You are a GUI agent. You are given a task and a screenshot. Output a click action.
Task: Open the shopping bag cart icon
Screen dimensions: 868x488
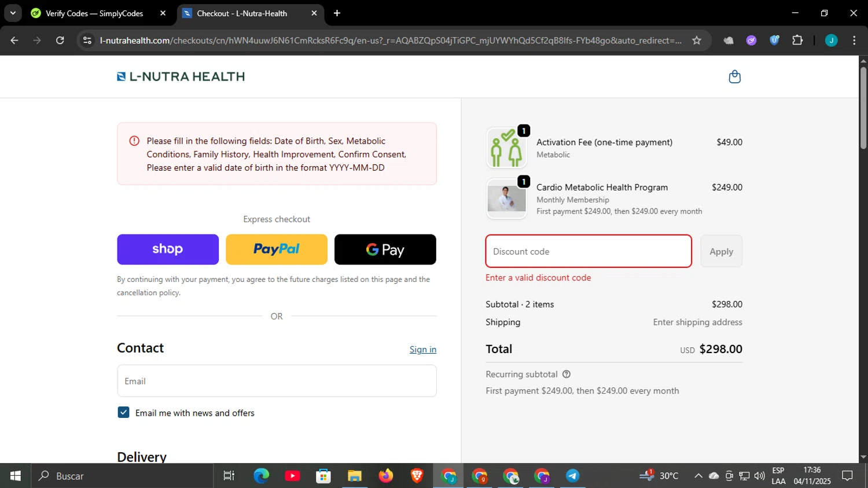click(734, 76)
